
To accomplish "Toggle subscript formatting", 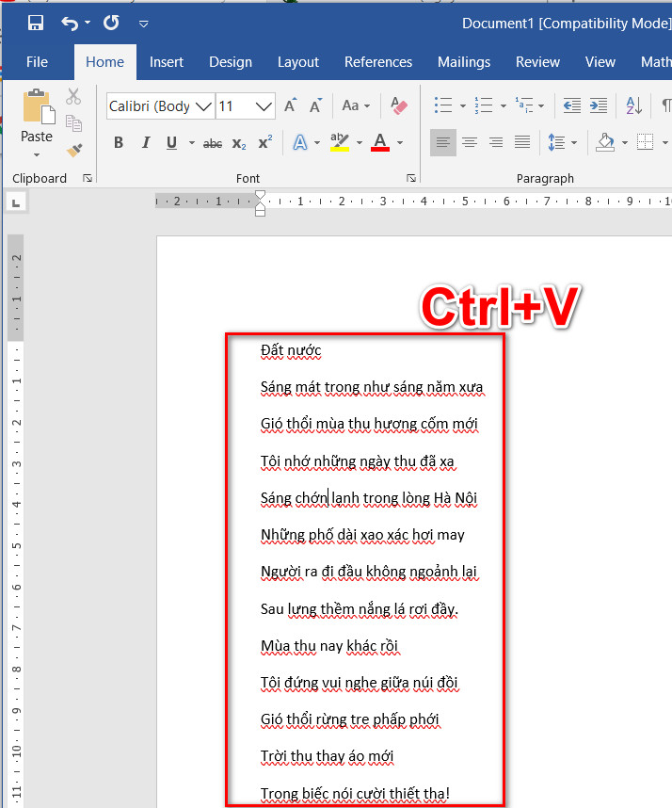I will click(x=239, y=143).
